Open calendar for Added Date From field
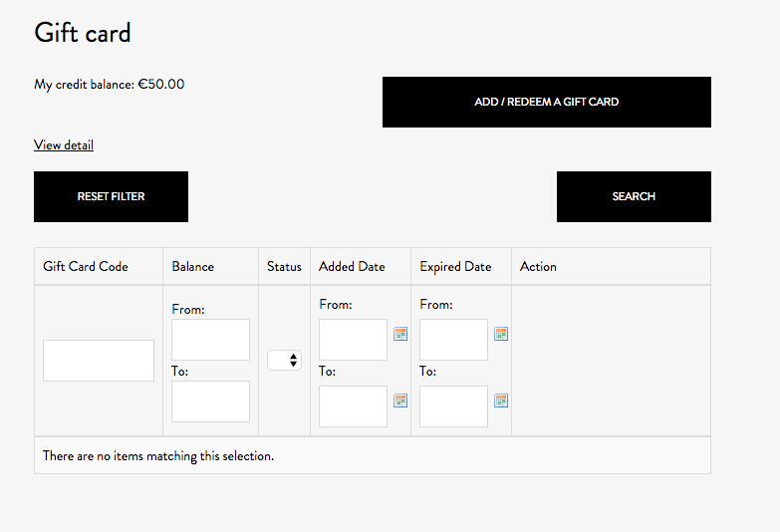The width and height of the screenshot is (780, 532). click(400, 334)
